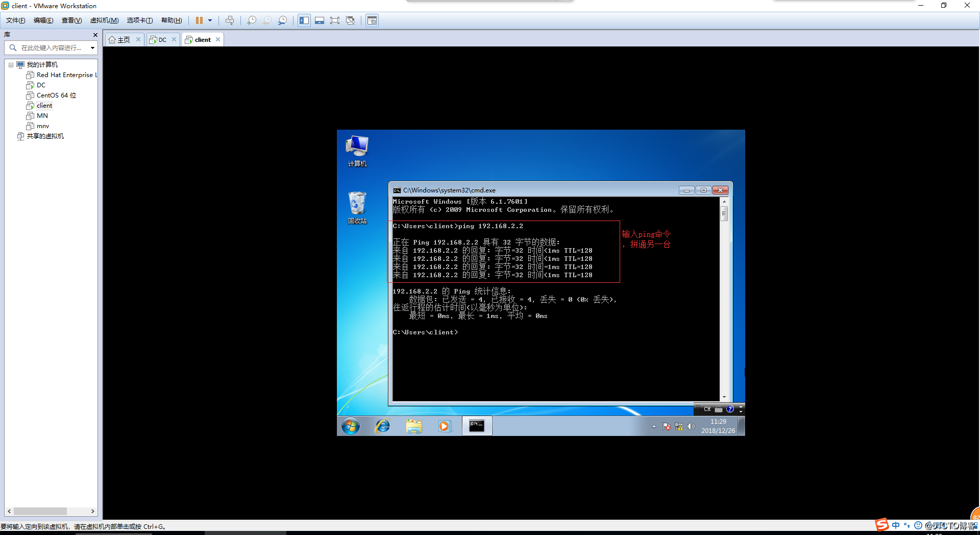Click the Unity mode toolbar icon

(x=350, y=20)
